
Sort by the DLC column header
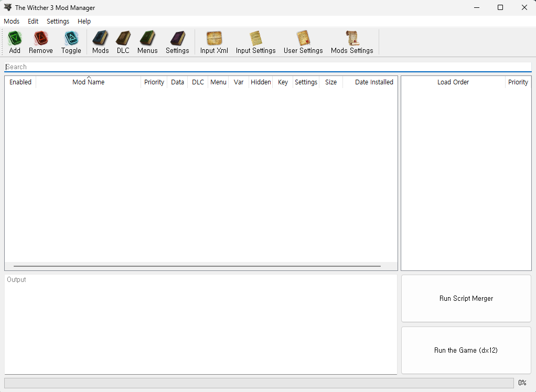click(198, 82)
